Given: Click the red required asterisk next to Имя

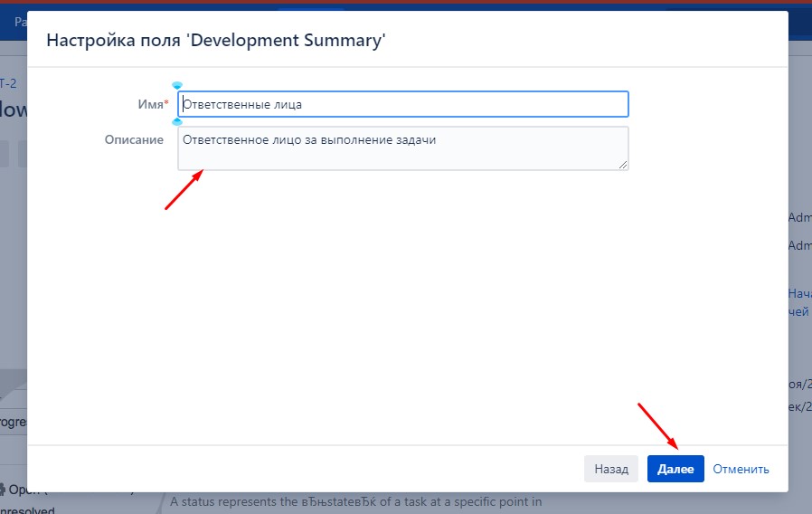Looking at the screenshot, I should pyautogui.click(x=166, y=102).
